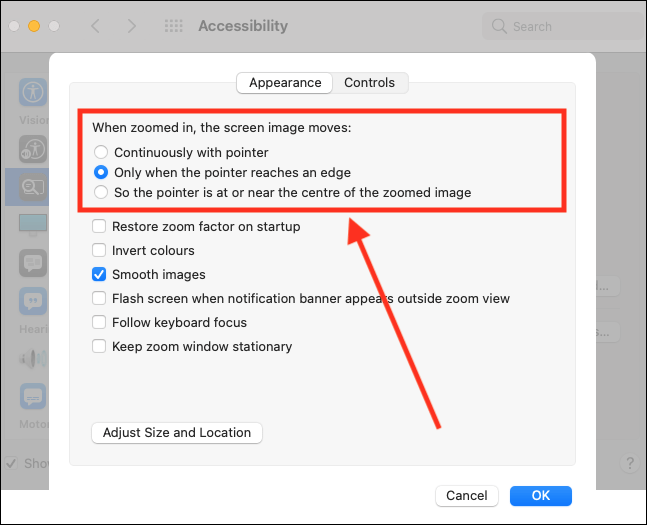Open help with the question mark button
Viewport: 647px width, 525px height.
point(630,464)
